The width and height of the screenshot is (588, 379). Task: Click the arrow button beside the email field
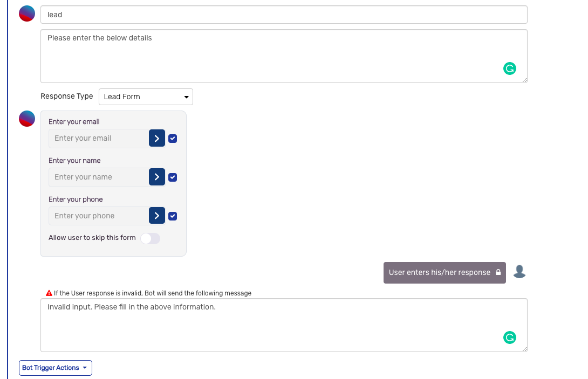(x=157, y=139)
